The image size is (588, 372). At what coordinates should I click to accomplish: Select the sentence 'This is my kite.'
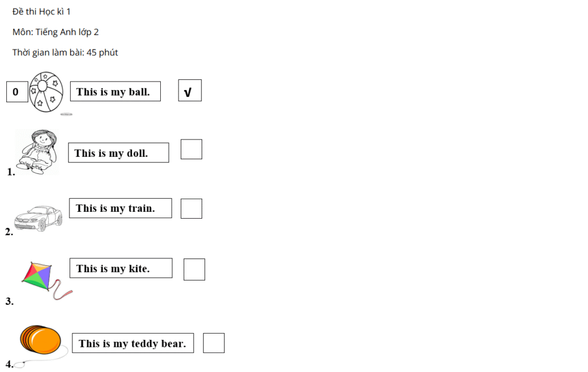(113, 269)
